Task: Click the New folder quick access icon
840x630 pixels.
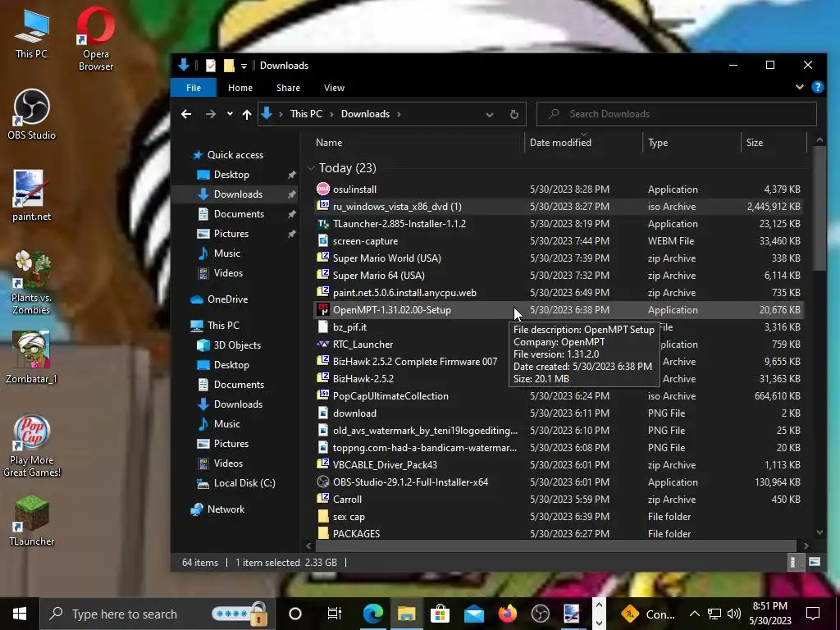Action: tap(229, 66)
